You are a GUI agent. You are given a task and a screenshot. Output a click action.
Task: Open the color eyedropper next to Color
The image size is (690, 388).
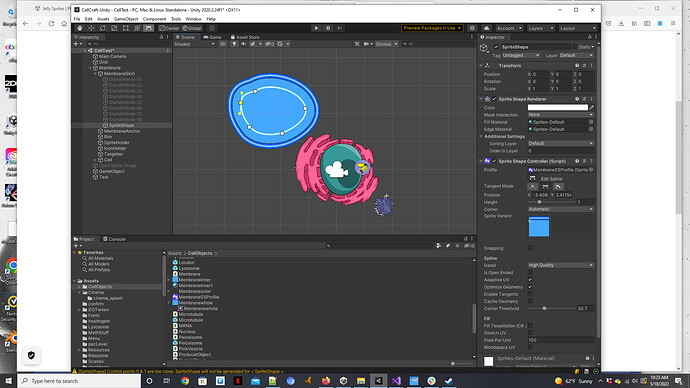point(591,107)
